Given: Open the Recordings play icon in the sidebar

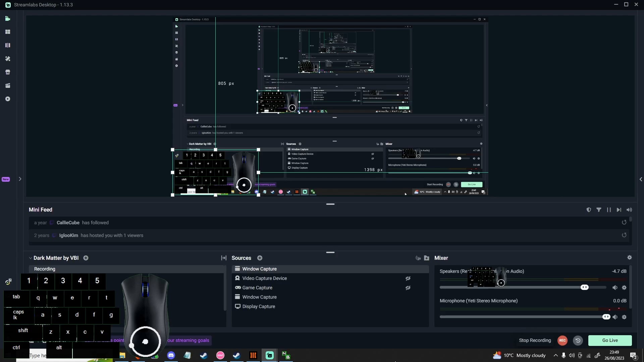Looking at the screenshot, I should (8, 99).
